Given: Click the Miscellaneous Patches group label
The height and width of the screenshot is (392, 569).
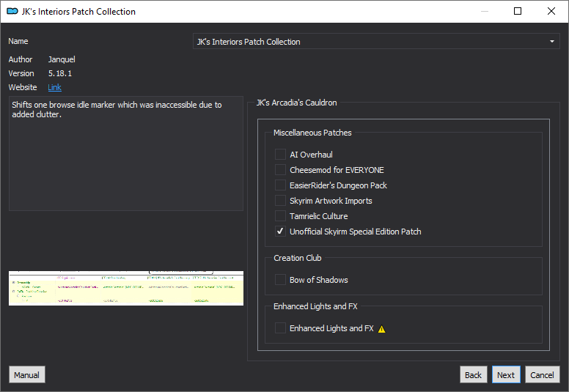Looking at the screenshot, I should (x=312, y=133).
